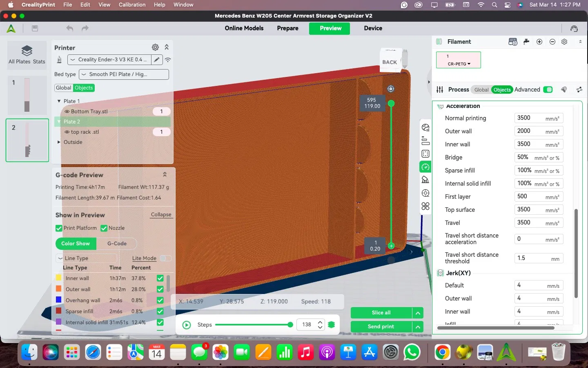Click the Collapse link in Show in Preview
The height and width of the screenshot is (368, 588).
161,215
